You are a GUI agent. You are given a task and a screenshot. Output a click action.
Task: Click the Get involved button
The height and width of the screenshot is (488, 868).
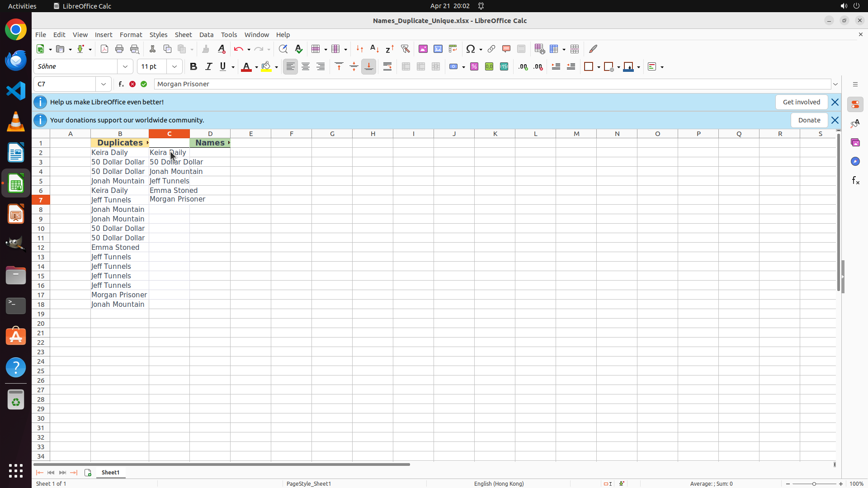click(x=801, y=102)
